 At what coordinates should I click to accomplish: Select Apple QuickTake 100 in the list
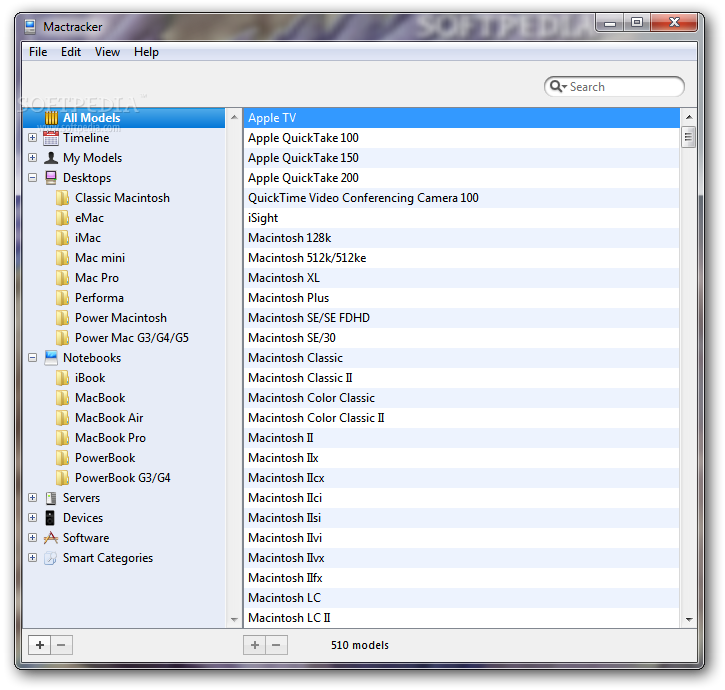tap(461, 138)
